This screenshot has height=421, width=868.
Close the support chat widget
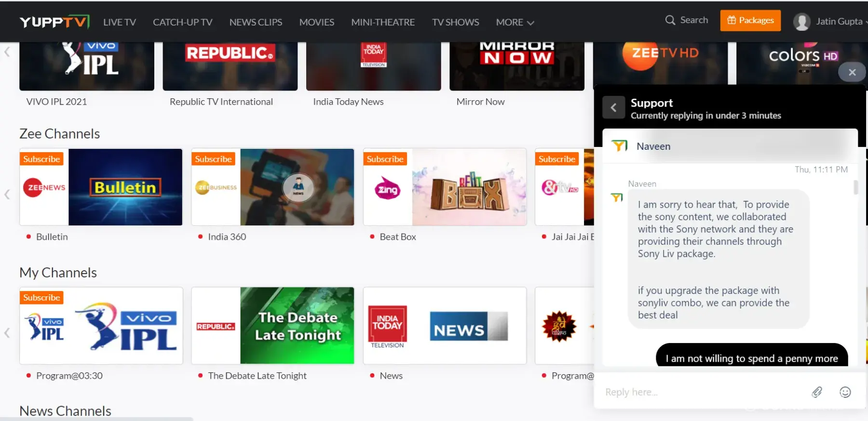[852, 72]
